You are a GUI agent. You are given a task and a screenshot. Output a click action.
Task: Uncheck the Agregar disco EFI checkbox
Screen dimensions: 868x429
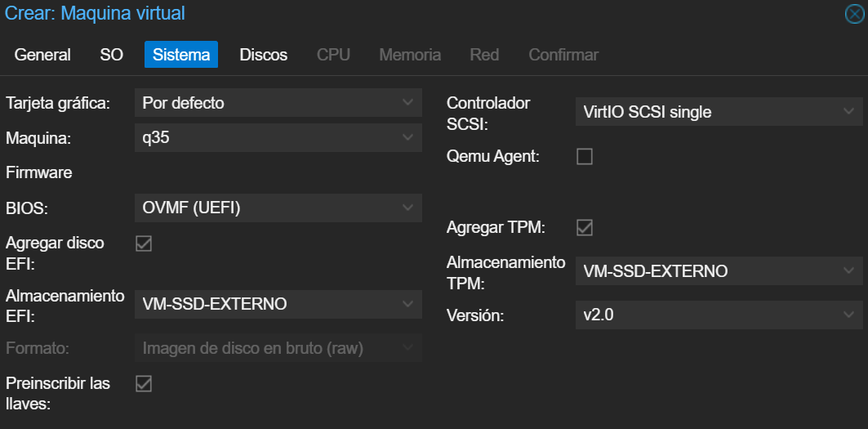[144, 244]
